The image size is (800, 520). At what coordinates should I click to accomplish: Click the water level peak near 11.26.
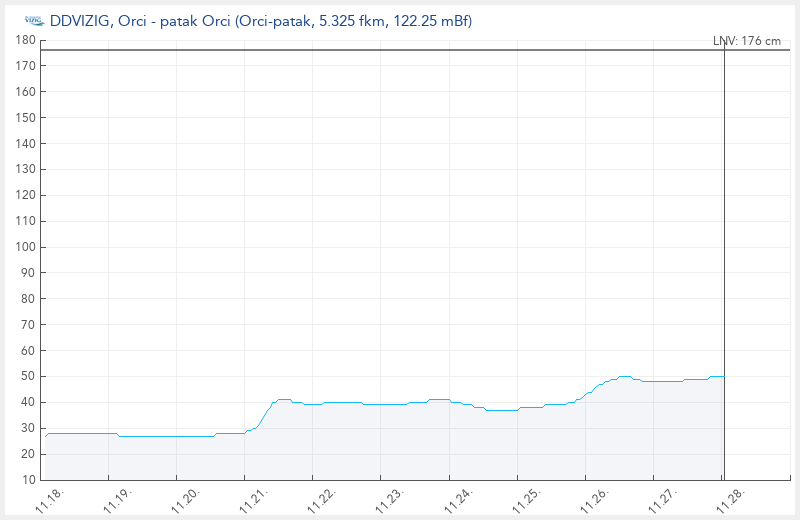tap(625, 376)
